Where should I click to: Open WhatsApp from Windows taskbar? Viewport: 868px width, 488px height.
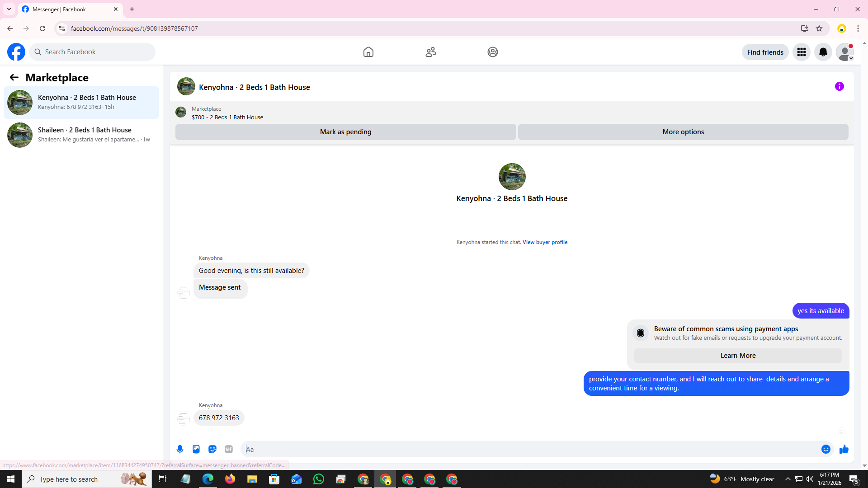tap(319, 479)
